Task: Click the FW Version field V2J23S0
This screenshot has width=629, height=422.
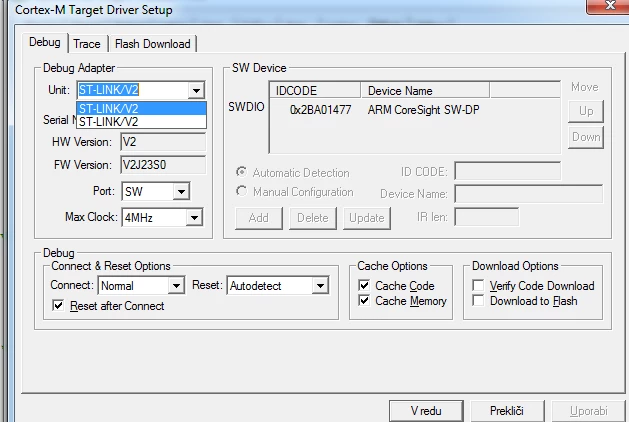Action: click(x=163, y=165)
